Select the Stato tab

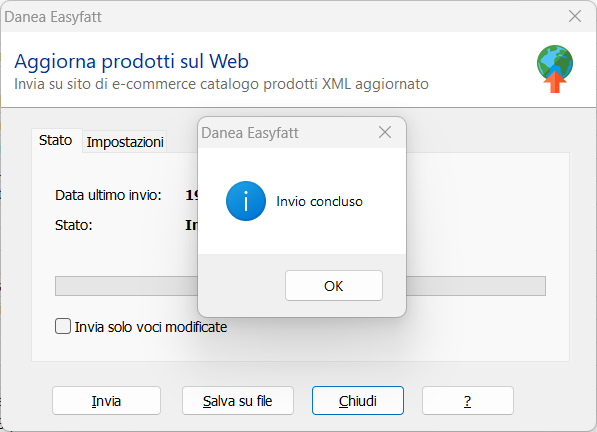(56, 140)
